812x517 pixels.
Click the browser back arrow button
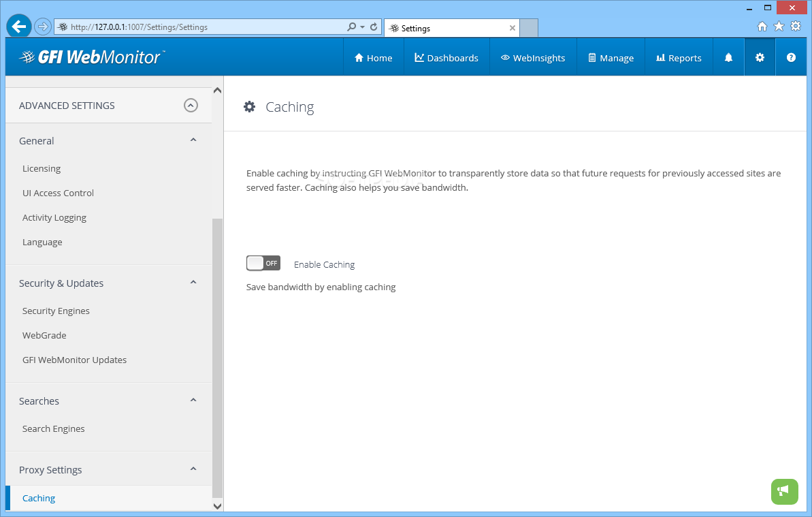point(19,27)
